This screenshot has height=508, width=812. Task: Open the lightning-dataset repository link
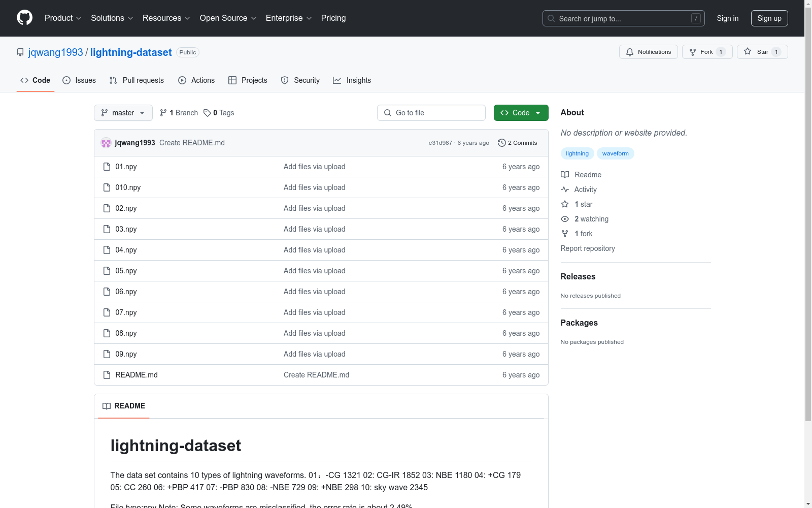(131, 52)
